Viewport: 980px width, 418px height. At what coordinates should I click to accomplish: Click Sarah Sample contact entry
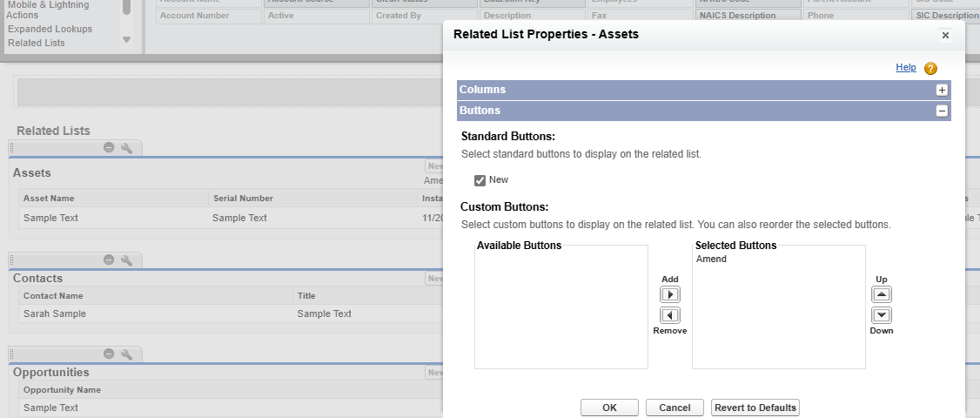[x=54, y=313]
